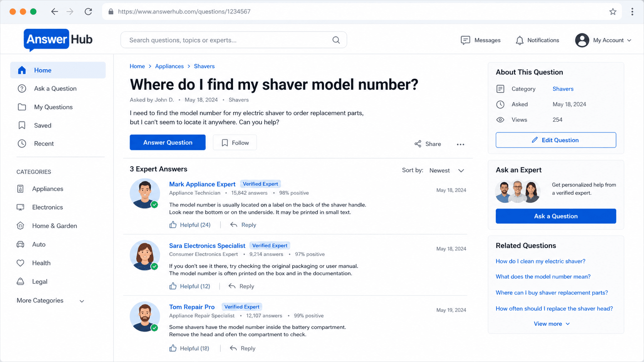Select the Legal category
Screen dimensions: 644x362
point(32,282)
